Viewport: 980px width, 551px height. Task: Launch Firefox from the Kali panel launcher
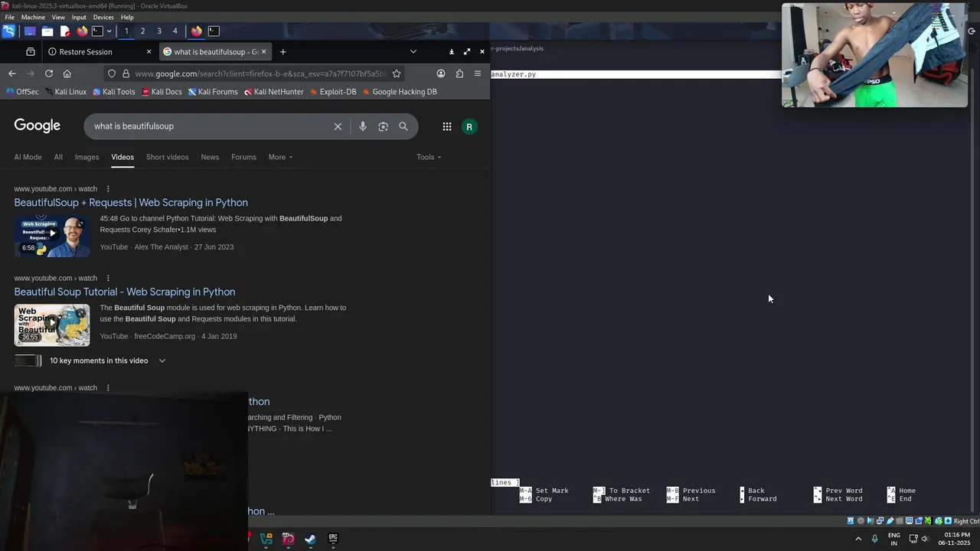(x=82, y=31)
